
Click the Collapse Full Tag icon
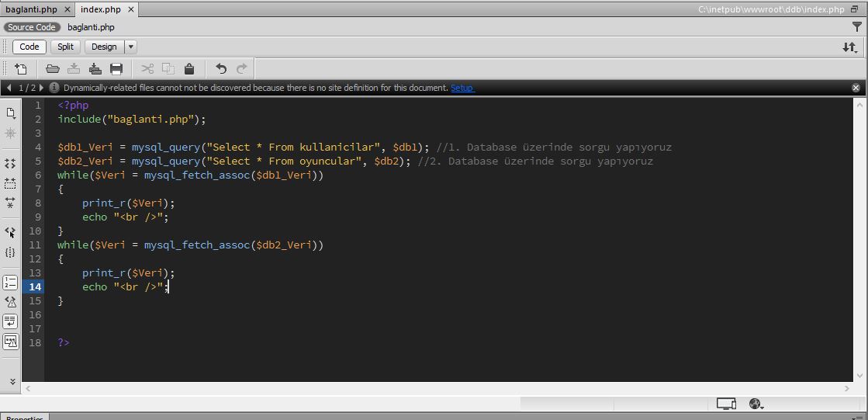[11, 164]
